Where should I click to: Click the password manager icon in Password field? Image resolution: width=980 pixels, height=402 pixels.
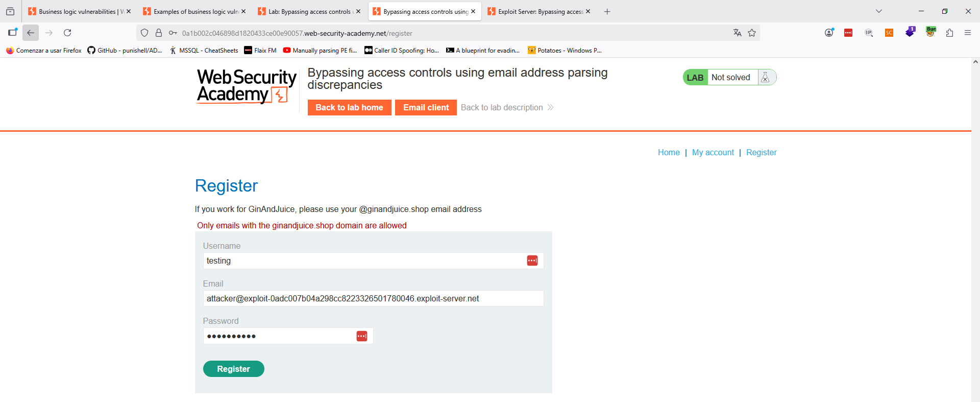point(361,336)
